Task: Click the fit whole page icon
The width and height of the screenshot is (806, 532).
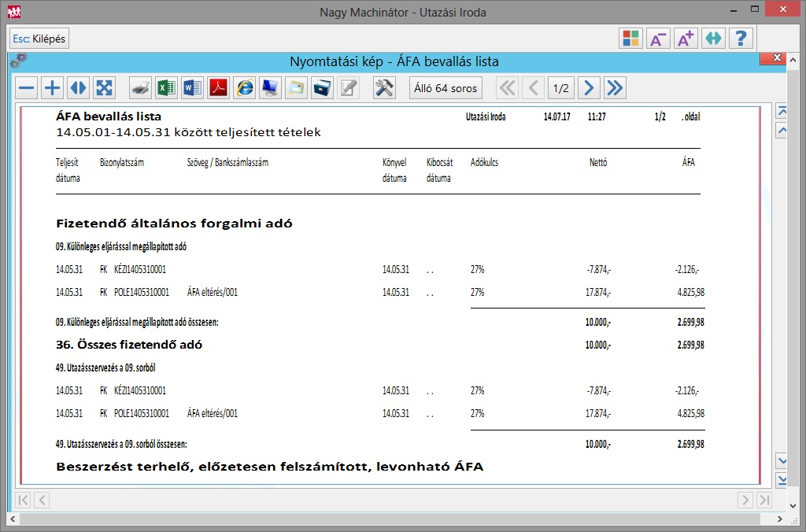Action: tap(105, 88)
